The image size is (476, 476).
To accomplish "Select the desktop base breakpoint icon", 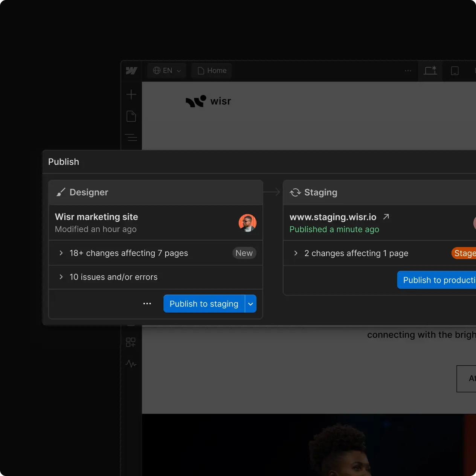I will coord(430,70).
